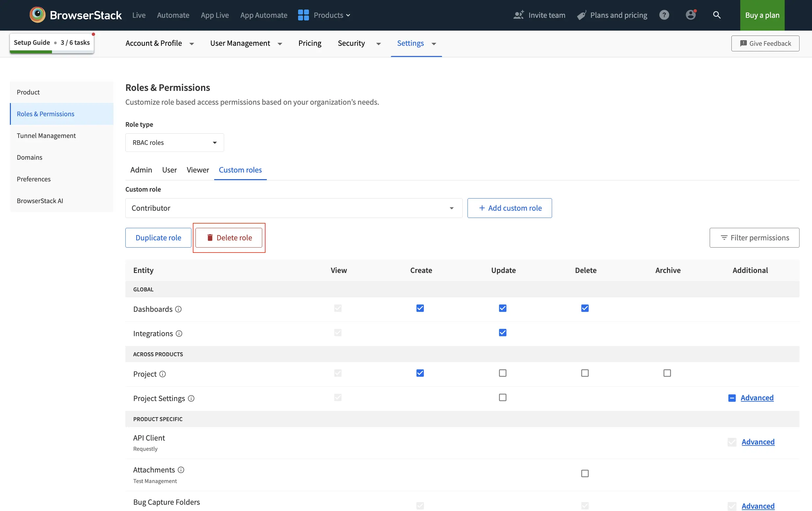Image resolution: width=812 pixels, height=511 pixels.
Task: Open Tunnel Management in sidebar
Action: pos(46,135)
